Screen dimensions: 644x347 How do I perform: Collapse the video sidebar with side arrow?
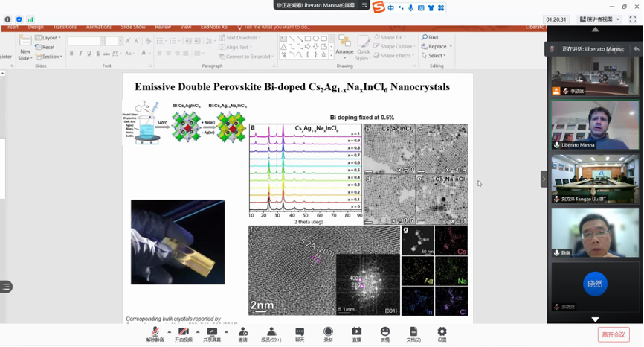[x=544, y=179]
